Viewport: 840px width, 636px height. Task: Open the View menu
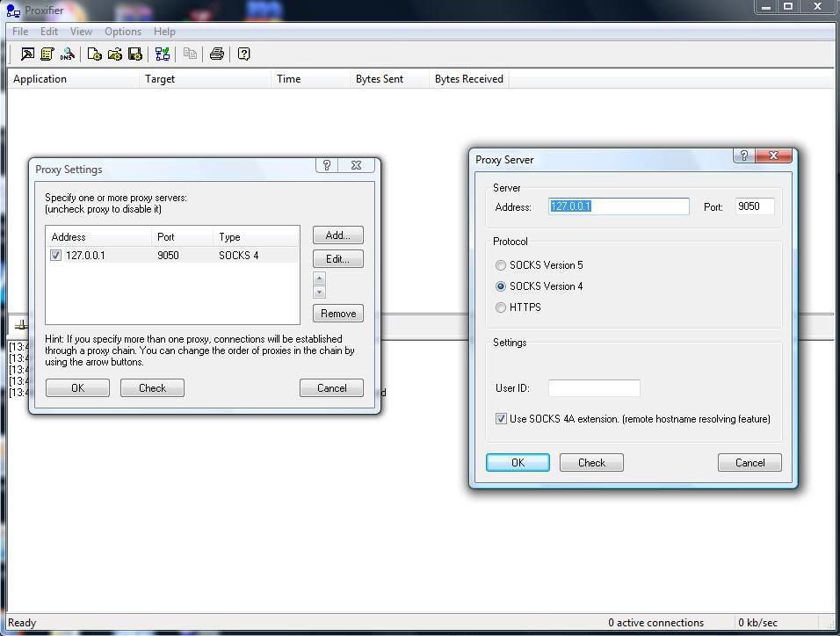click(x=81, y=31)
